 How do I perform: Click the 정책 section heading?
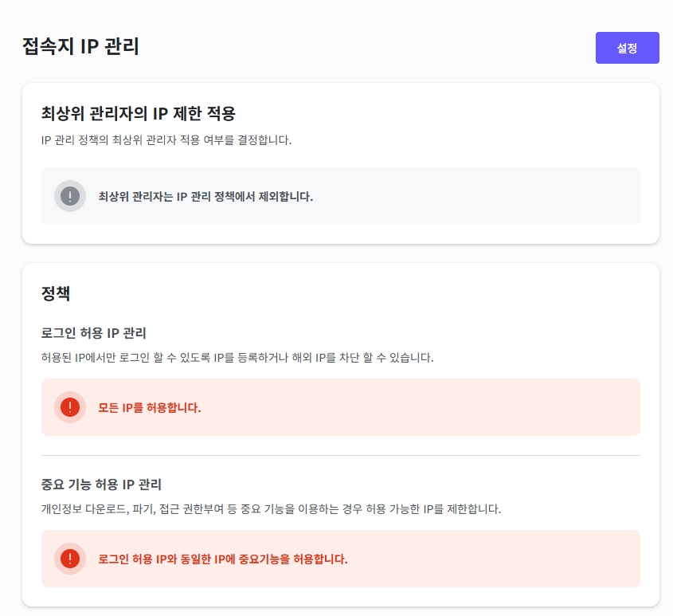coord(56,293)
